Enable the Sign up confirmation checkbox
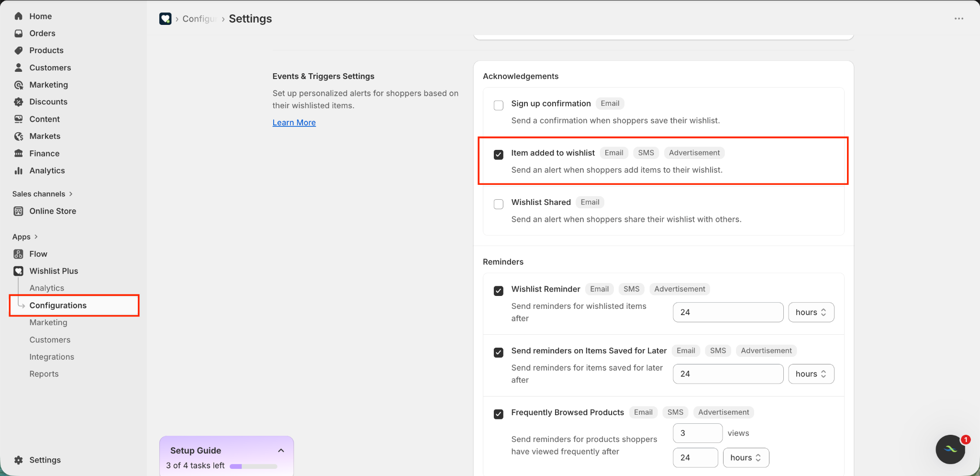 click(499, 105)
